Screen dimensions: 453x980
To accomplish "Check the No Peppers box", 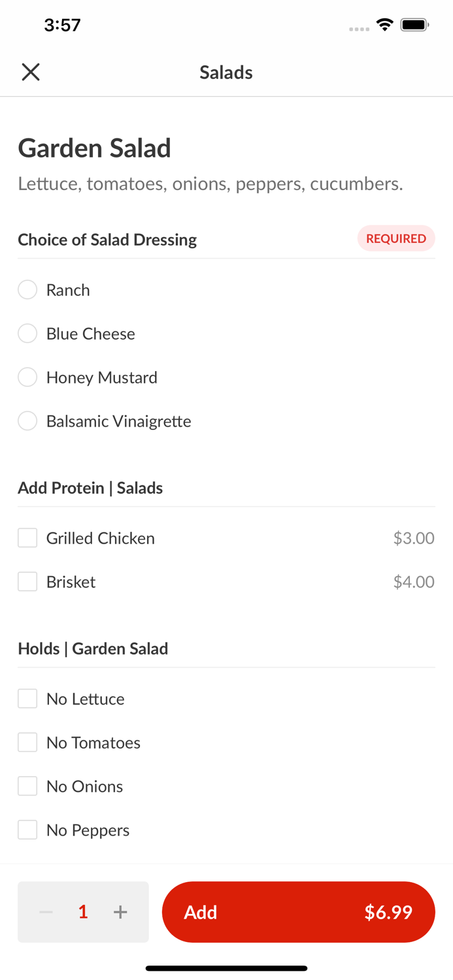I will pyautogui.click(x=27, y=829).
